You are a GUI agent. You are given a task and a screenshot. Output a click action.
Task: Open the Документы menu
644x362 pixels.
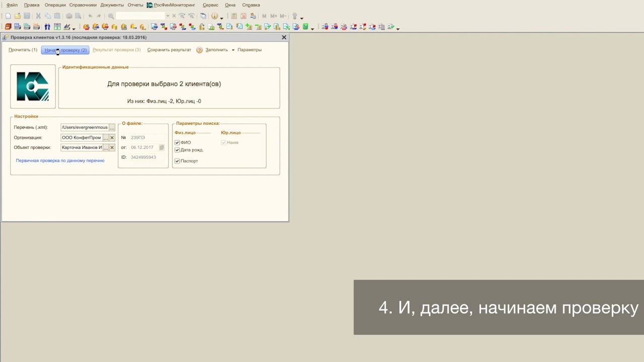112,5
